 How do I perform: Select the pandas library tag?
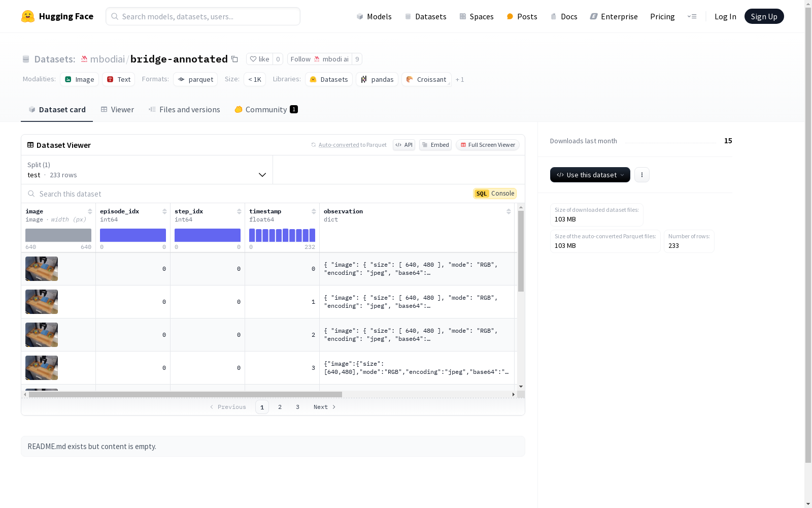(377, 79)
